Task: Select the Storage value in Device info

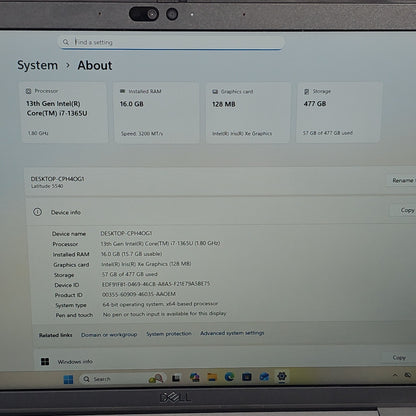Action: click(130, 274)
